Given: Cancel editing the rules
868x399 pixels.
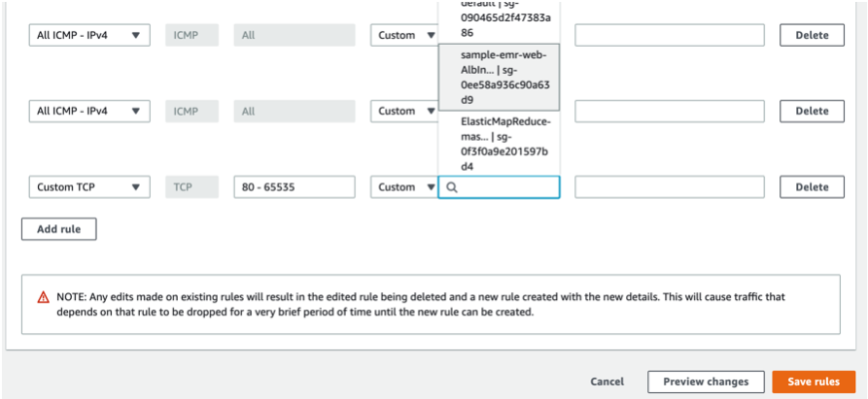Looking at the screenshot, I should (x=608, y=382).
